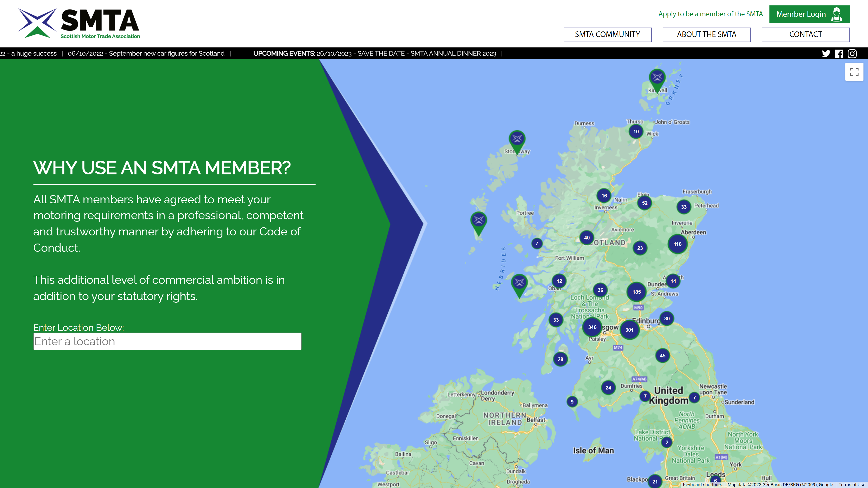
Task: Open the 16 member cluster near Inverness
Action: [x=604, y=196]
